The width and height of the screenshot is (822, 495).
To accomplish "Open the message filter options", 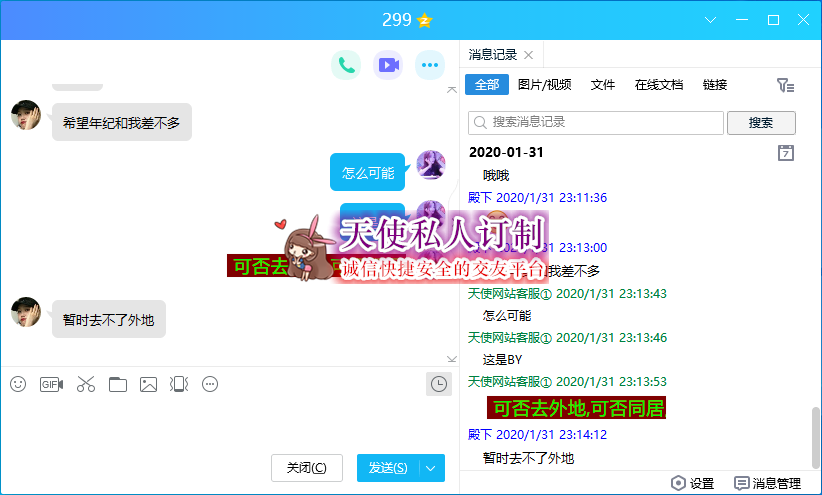I will [x=786, y=86].
